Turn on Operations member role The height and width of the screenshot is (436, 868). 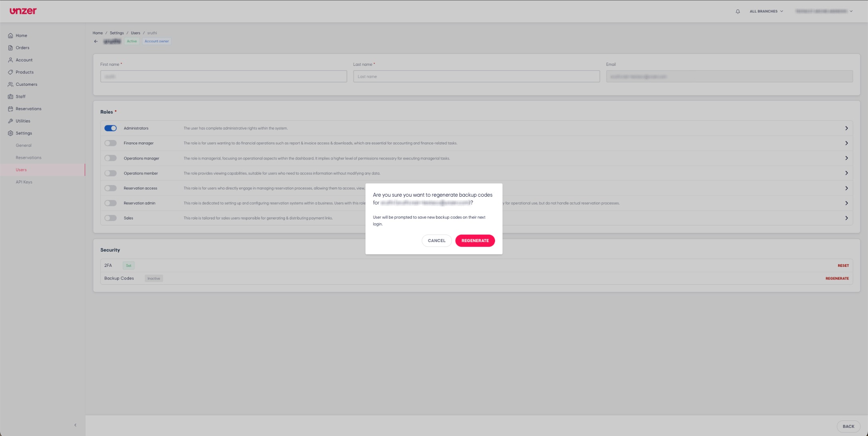click(x=110, y=173)
